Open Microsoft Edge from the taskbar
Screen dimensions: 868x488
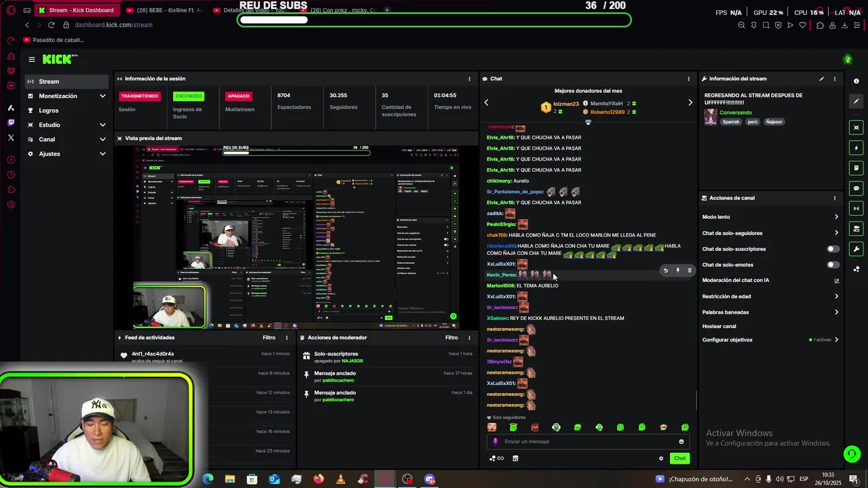pyautogui.click(x=208, y=479)
